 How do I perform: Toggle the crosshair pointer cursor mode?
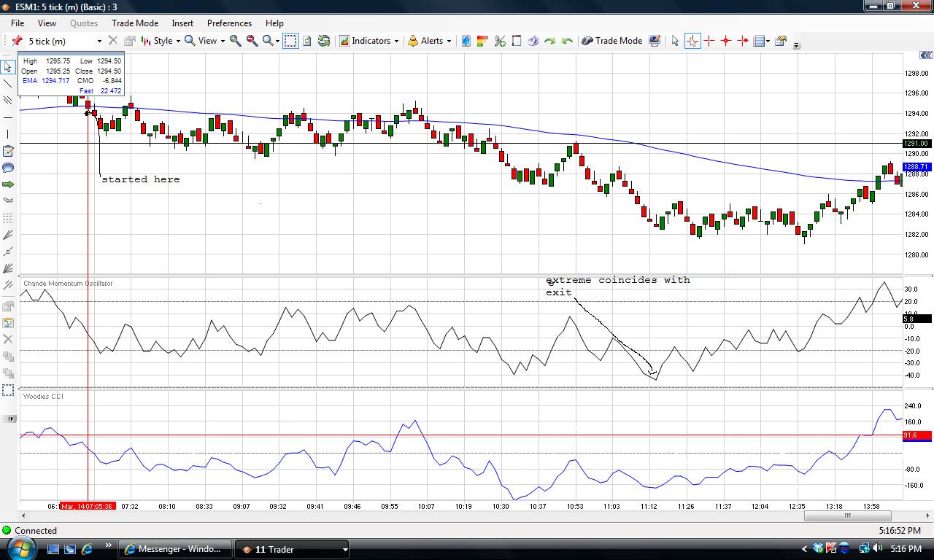click(692, 41)
